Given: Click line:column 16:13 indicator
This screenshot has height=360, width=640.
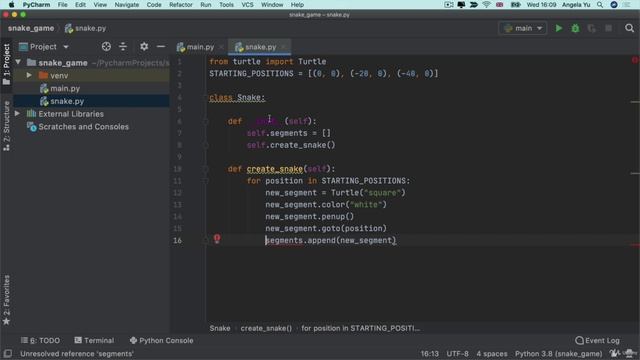Looking at the screenshot, I should pos(429,353).
